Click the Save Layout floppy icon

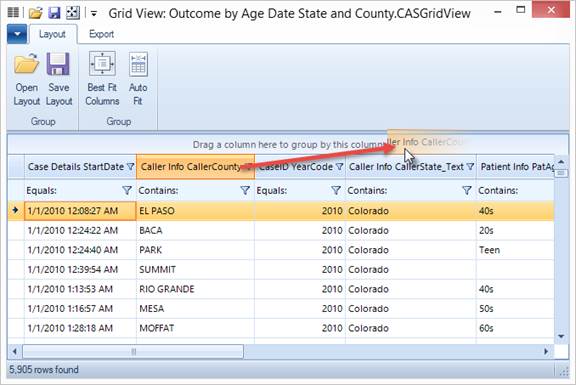coord(58,64)
